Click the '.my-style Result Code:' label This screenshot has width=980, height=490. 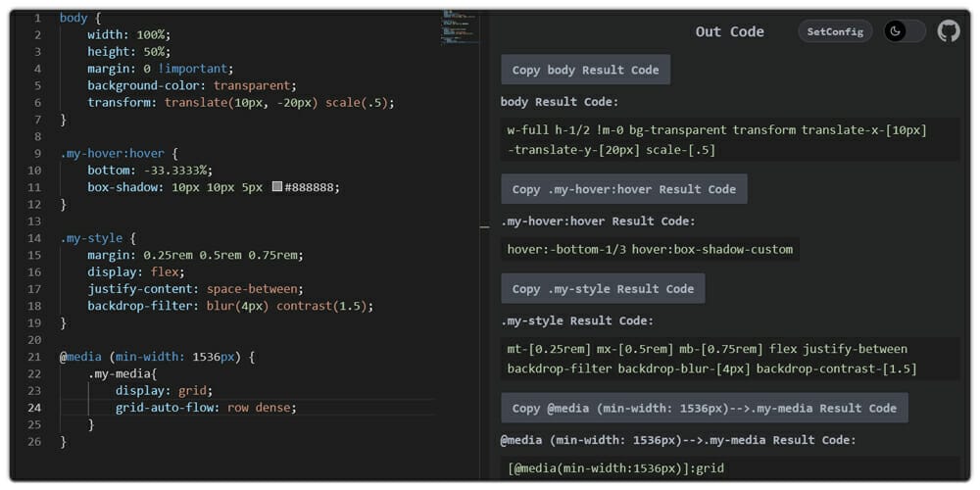click(x=577, y=320)
